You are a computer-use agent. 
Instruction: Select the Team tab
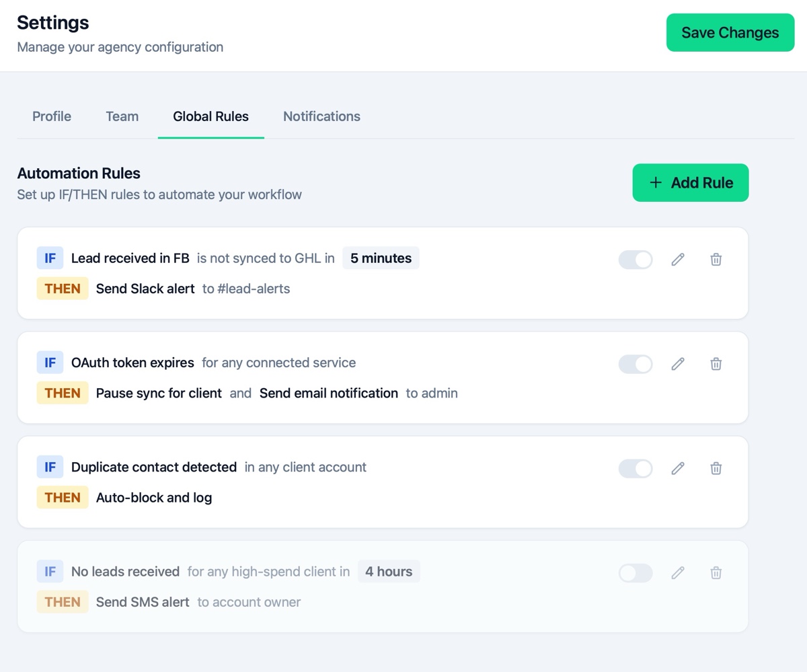pos(122,116)
